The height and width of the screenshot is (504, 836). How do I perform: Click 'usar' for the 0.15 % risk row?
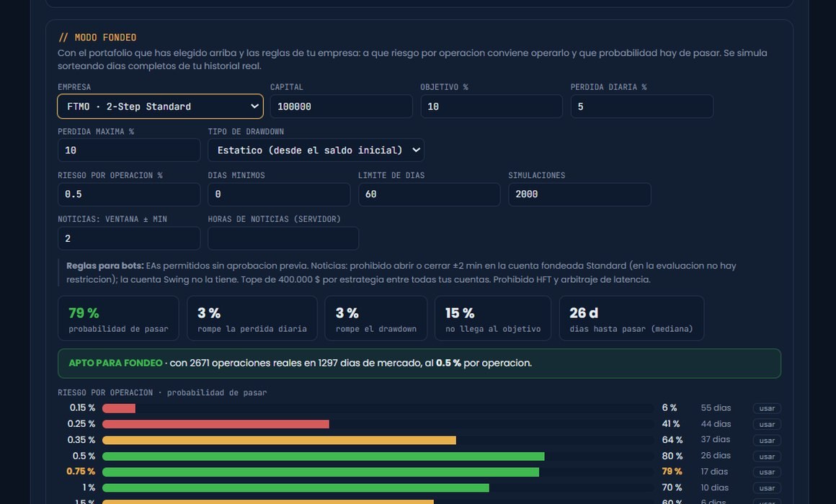(767, 408)
